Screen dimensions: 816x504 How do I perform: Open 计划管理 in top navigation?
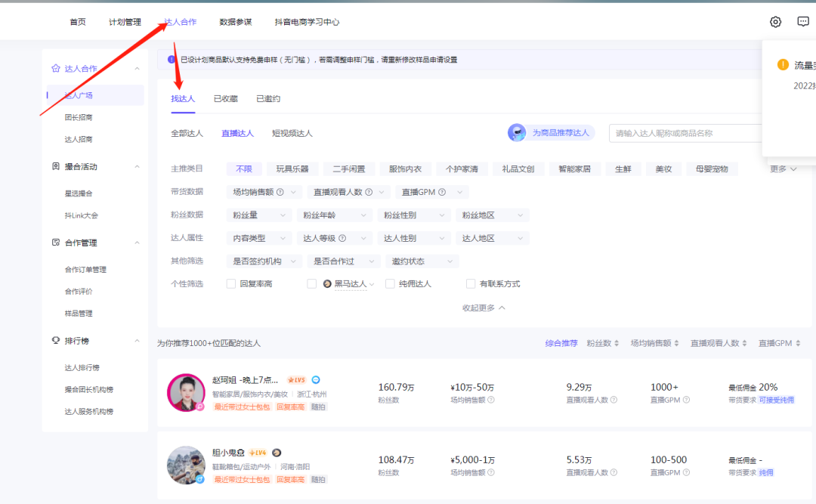[125, 22]
